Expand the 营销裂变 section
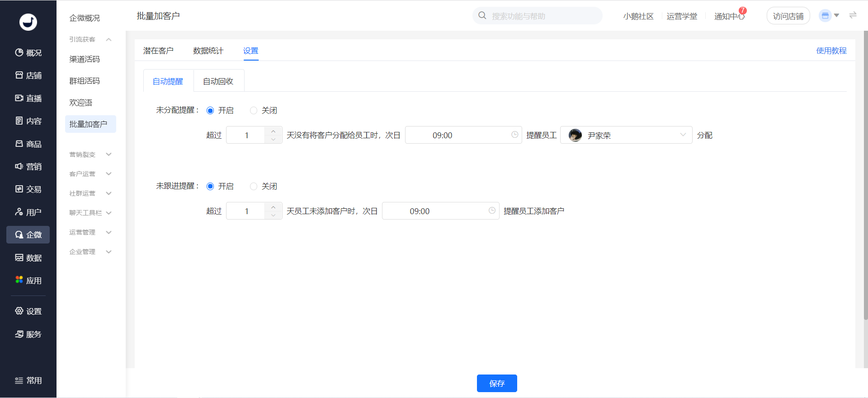This screenshot has width=868, height=398. click(x=108, y=155)
